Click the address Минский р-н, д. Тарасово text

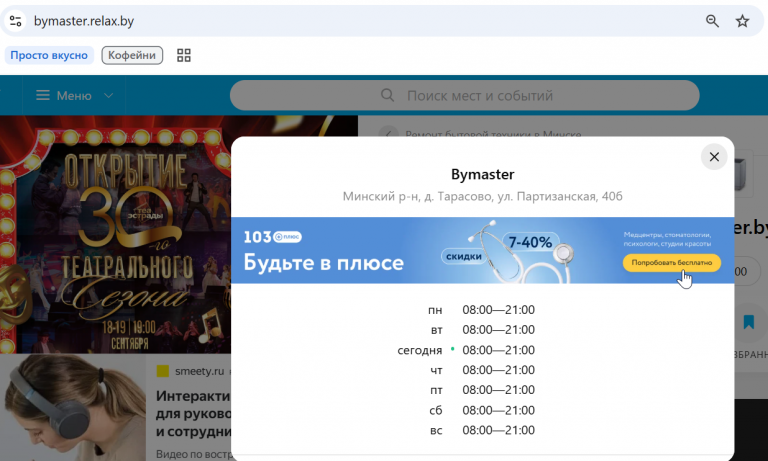click(482, 196)
